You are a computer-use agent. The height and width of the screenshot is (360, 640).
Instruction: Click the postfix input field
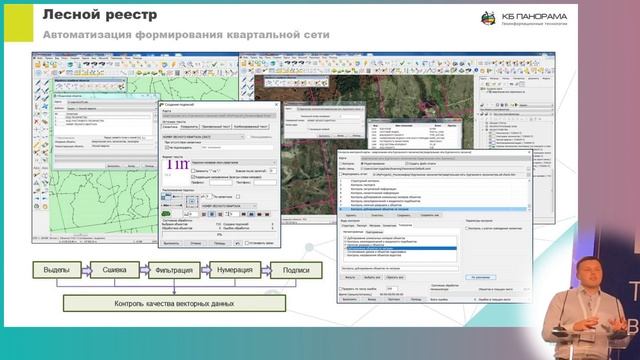click(x=264, y=182)
